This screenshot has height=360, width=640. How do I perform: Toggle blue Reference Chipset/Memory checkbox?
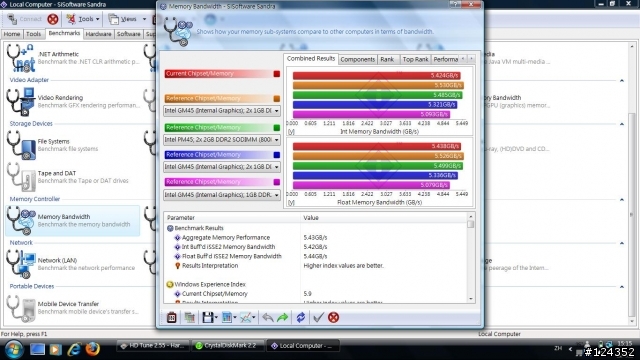(x=277, y=155)
